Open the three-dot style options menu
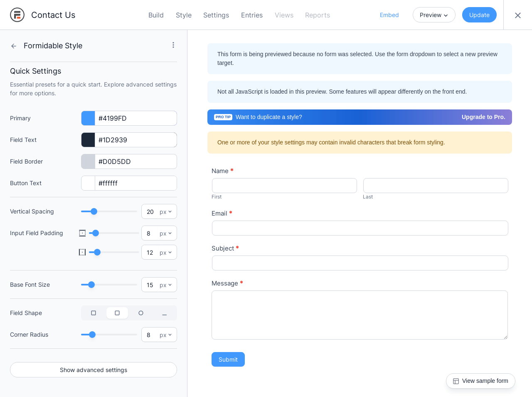Screen dimensions: 532x397 tap(173, 45)
